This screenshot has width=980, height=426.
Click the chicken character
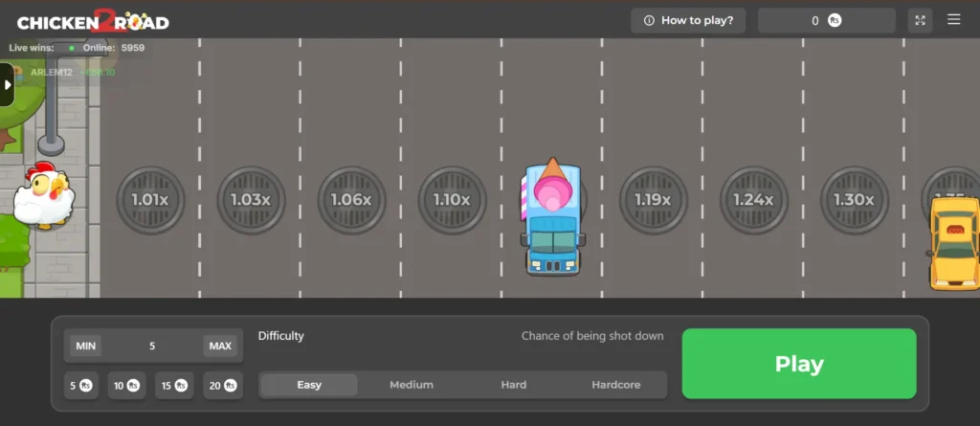(x=44, y=195)
